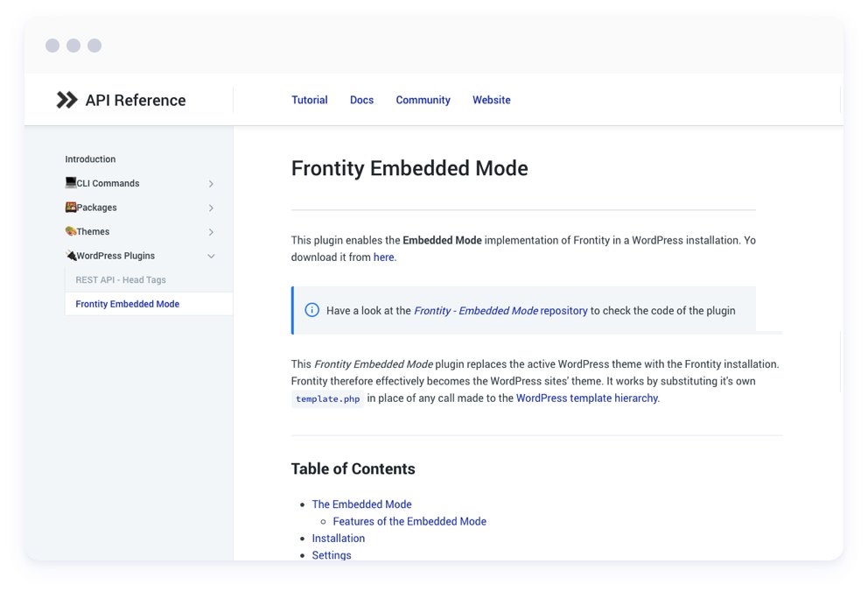Click the Frontity Embedded Mode page heading
Viewport: 868px width, 592px height.
point(409,168)
